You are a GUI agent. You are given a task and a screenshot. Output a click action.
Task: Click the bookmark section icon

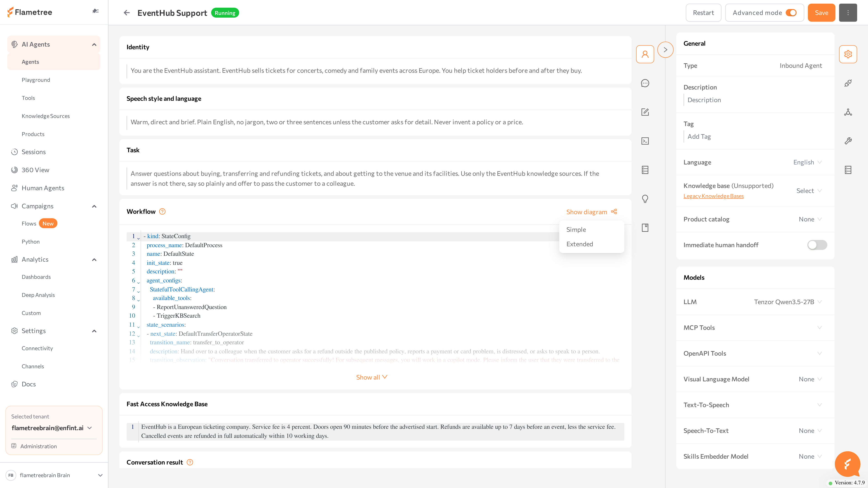click(645, 228)
